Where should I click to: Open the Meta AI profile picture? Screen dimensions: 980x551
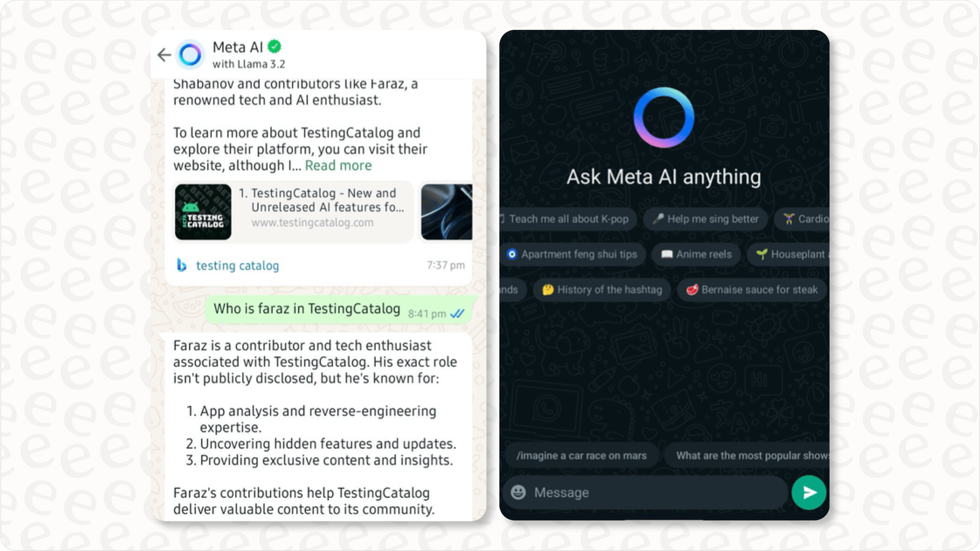pos(190,54)
